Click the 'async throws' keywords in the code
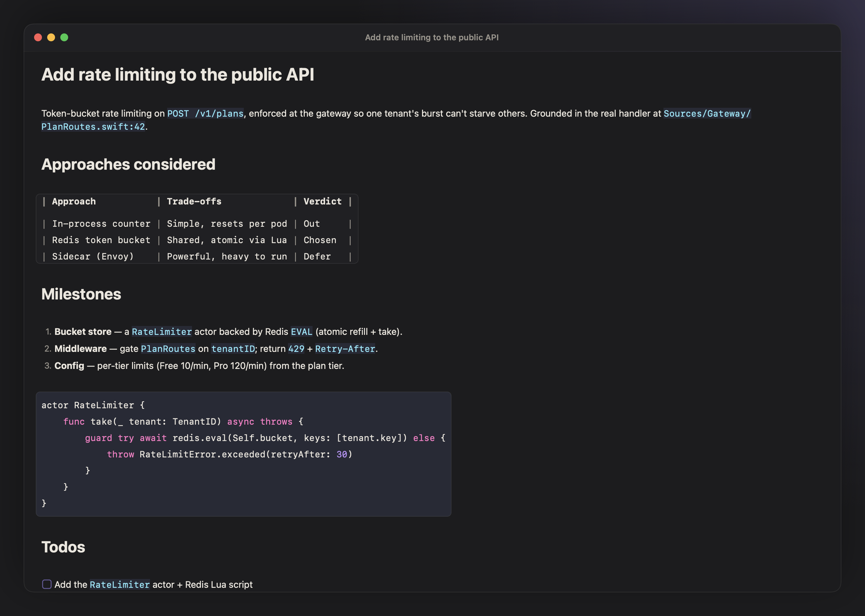Viewport: 865px width, 616px height. (x=260, y=421)
